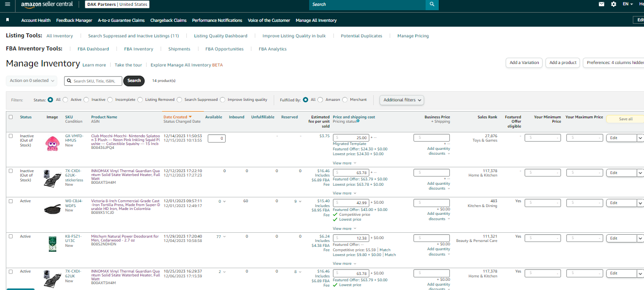This screenshot has height=290, width=644.
Task: Focus the SKU, Title, ISBN search field
Action: (x=93, y=81)
